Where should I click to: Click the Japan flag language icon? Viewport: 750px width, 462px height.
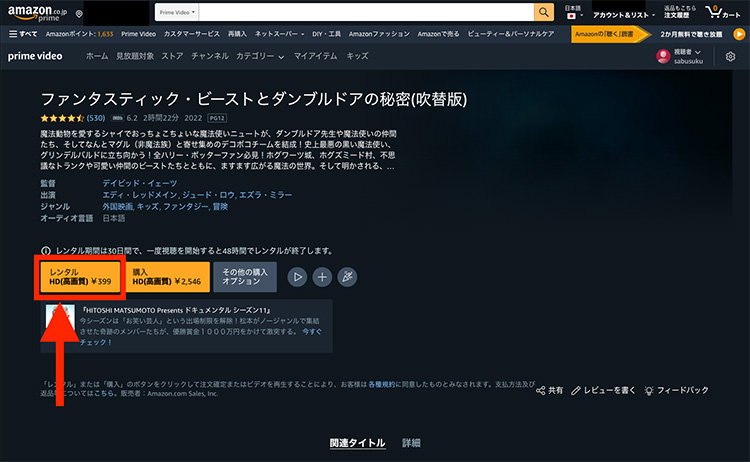571,16
